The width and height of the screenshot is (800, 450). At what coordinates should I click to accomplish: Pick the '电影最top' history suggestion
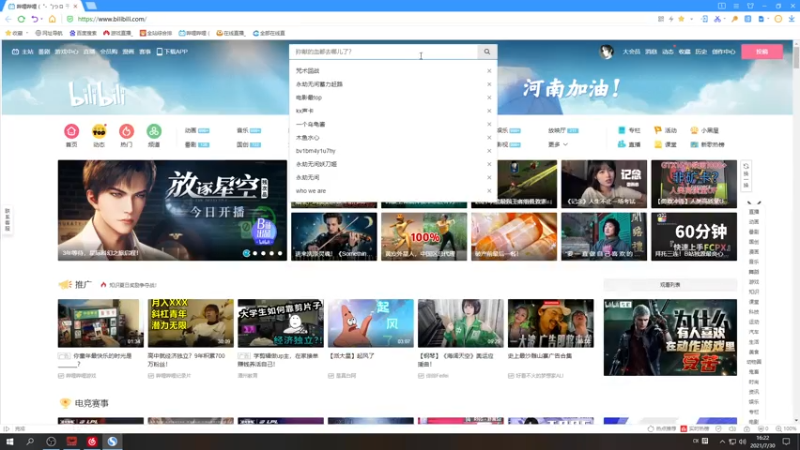pos(309,97)
